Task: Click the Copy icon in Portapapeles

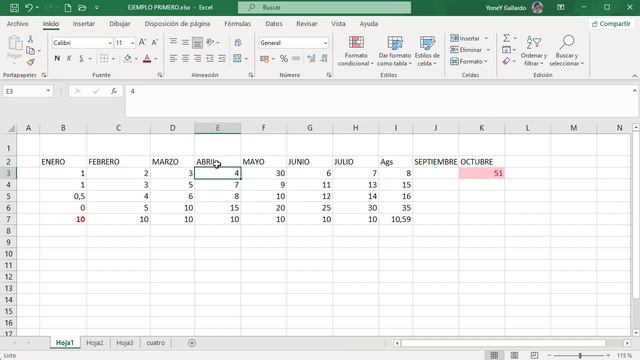Action: pos(31,51)
